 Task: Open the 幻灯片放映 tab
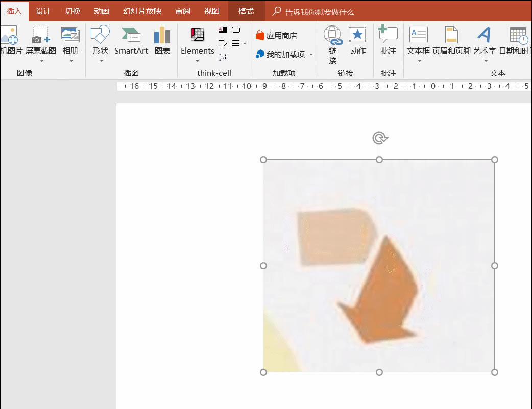click(142, 11)
